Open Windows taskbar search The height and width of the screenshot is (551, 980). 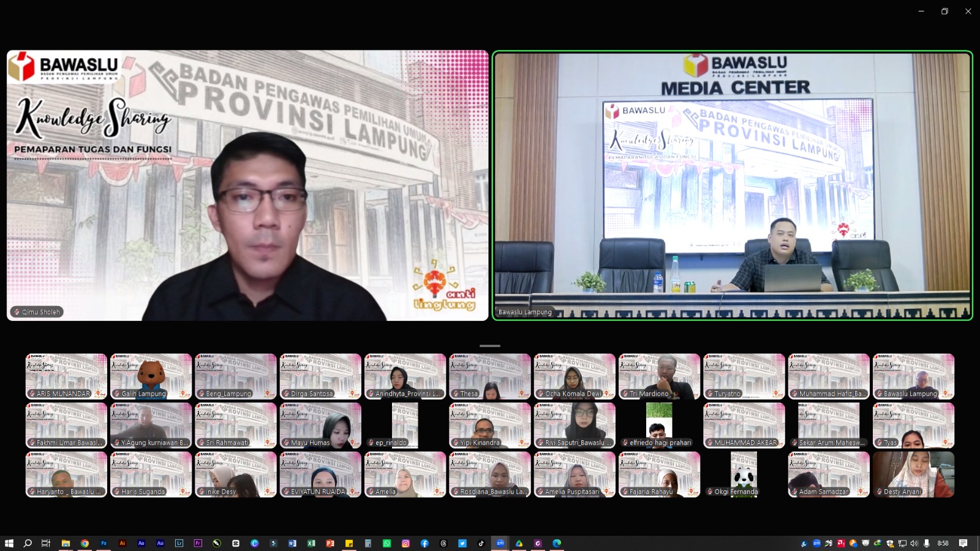28,543
